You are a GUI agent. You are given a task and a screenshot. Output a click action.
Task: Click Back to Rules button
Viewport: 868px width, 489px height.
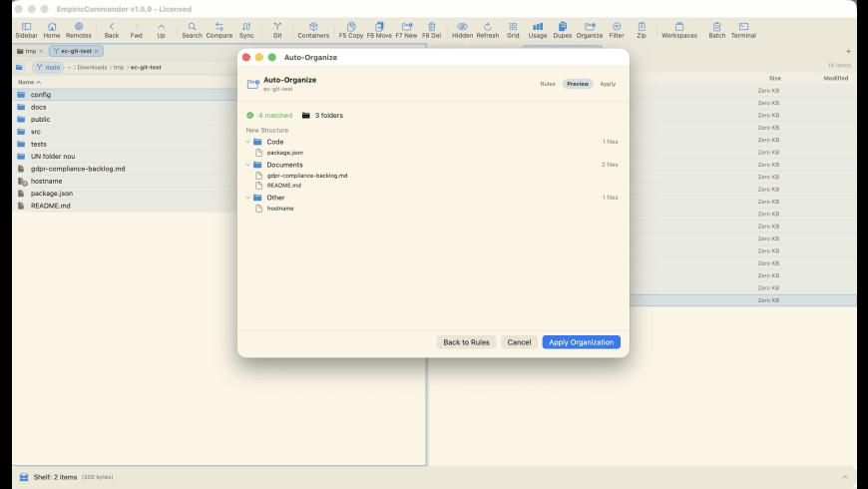coord(466,342)
